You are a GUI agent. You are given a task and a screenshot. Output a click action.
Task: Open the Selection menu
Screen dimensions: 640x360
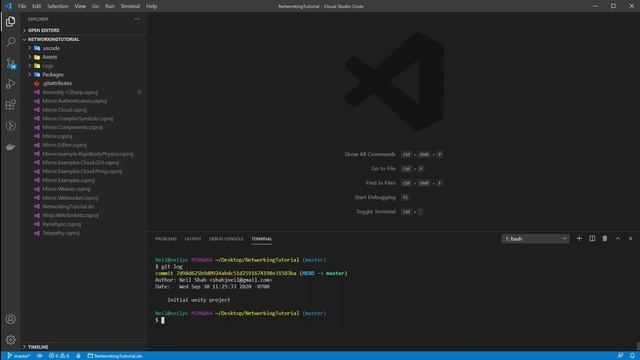58,6
